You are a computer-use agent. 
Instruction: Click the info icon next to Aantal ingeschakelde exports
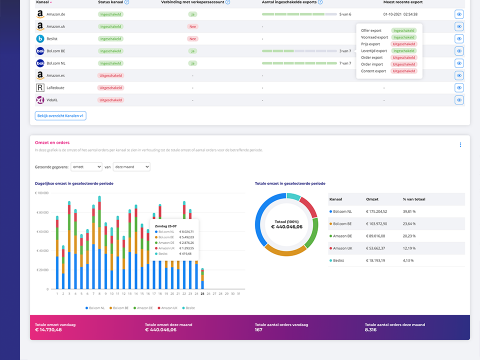click(320, 2)
